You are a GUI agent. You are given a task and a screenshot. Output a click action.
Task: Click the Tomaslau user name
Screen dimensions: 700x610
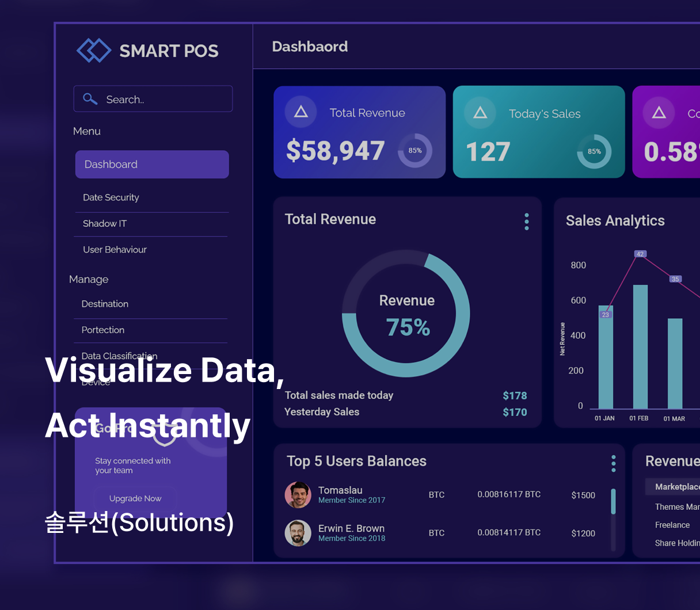pyautogui.click(x=340, y=490)
